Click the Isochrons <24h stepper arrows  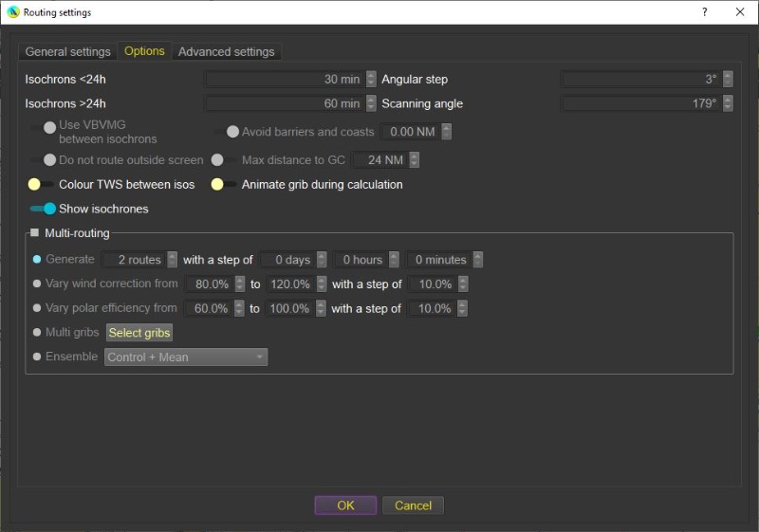pyautogui.click(x=370, y=80)
